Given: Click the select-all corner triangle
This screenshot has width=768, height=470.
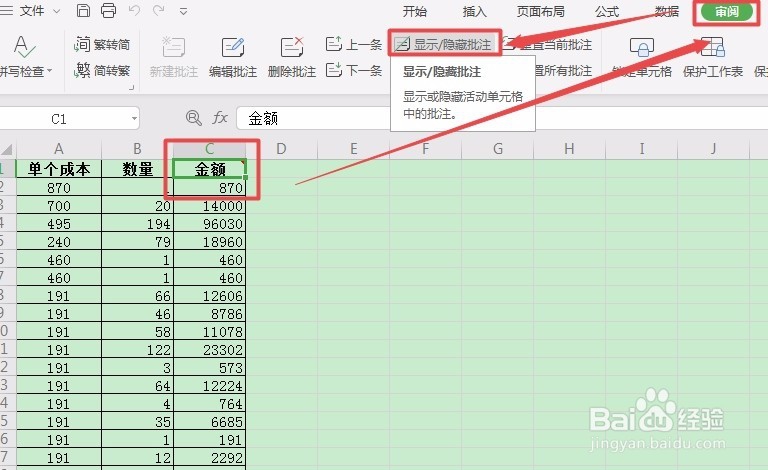Looking at the screenshot, I should [x=7, y=150].
